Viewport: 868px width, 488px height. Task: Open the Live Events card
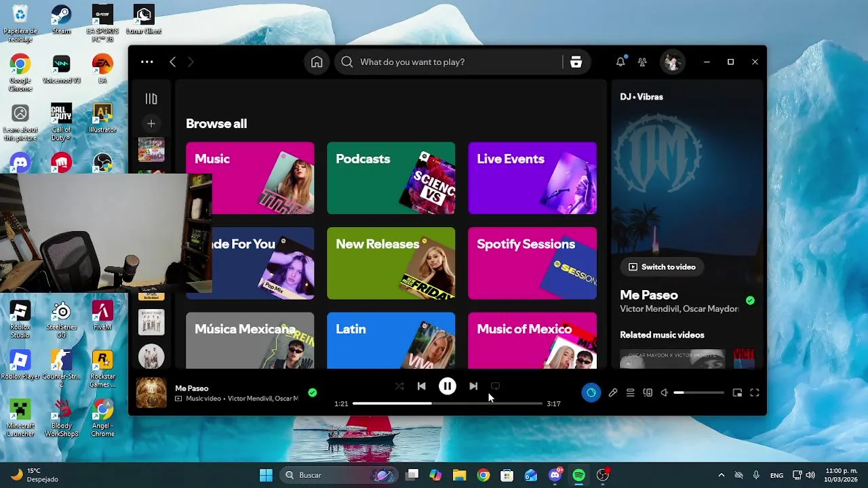point(532,178)
